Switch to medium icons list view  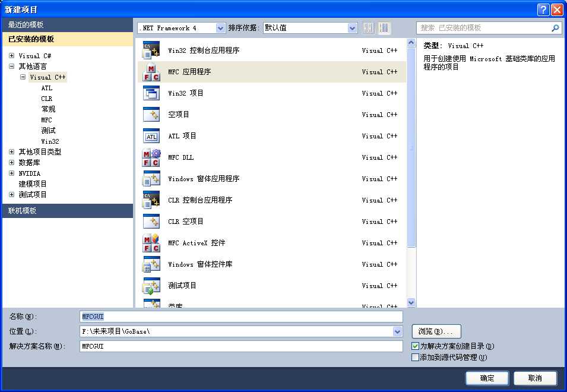(384, 28)
